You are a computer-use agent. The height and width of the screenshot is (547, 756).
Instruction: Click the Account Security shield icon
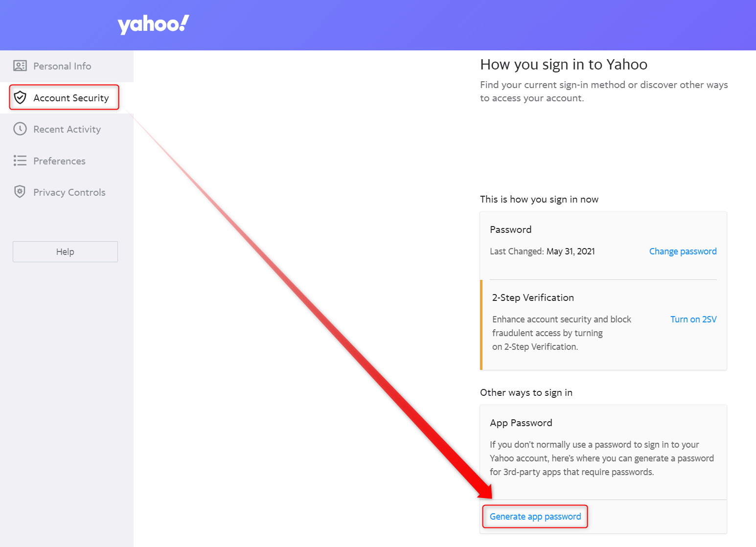click(x=20, y=97)
